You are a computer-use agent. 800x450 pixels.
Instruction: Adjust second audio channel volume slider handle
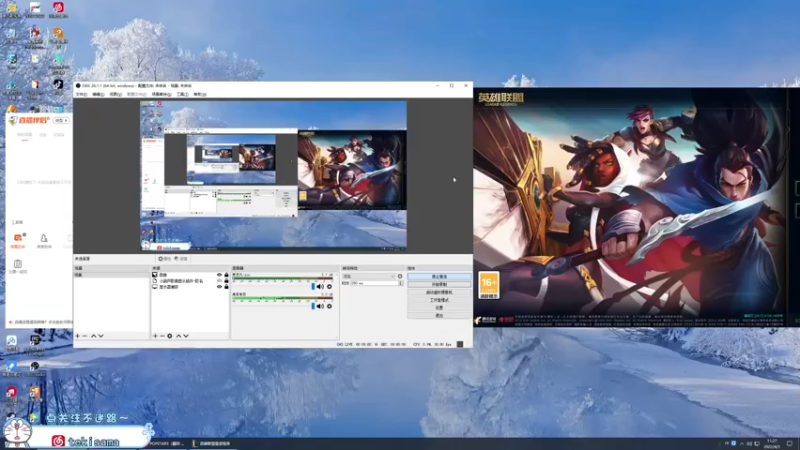point(313,306)
